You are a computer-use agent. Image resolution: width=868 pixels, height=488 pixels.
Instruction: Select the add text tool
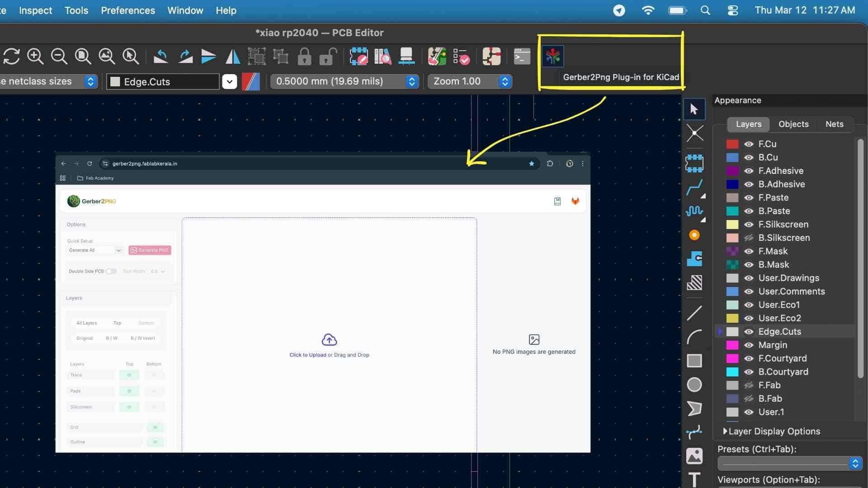[x=694, y=479]
